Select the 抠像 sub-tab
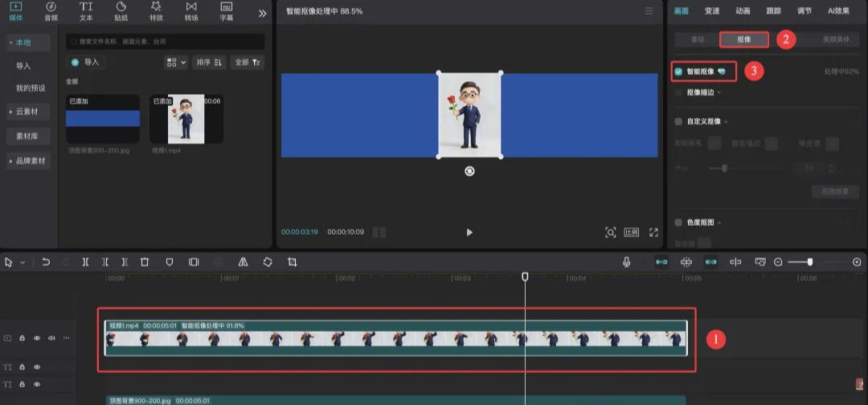Screen dimensions: 868x405 tap(744, 40)
